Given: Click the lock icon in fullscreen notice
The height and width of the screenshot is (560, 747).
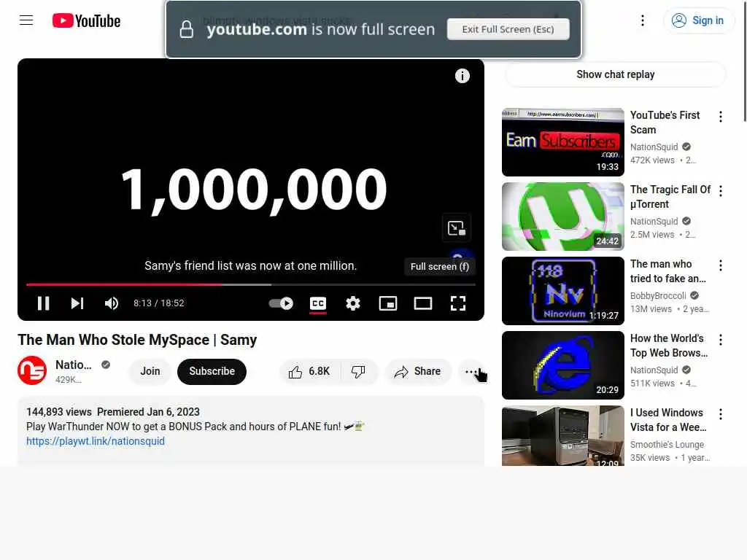Looking at the screenshot, I should click(x=186, y=29).
